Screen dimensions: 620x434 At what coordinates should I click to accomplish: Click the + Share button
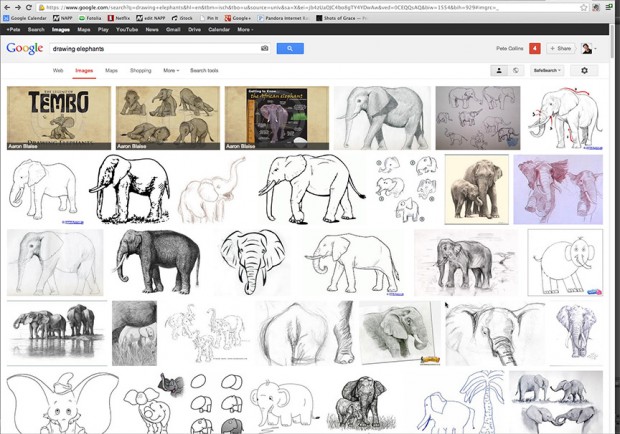561,48
